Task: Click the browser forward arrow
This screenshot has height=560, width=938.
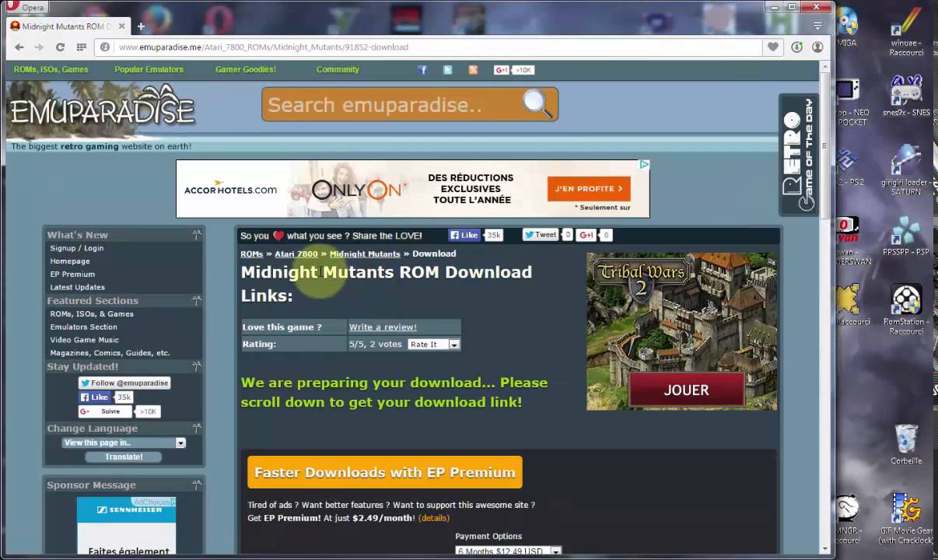Action: tap(39, 47)
